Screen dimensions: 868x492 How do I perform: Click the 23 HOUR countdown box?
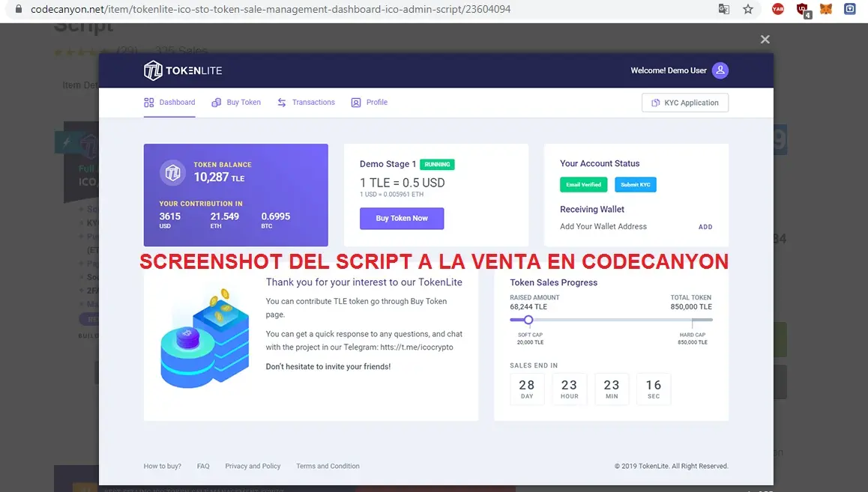(x=569, y=389)
